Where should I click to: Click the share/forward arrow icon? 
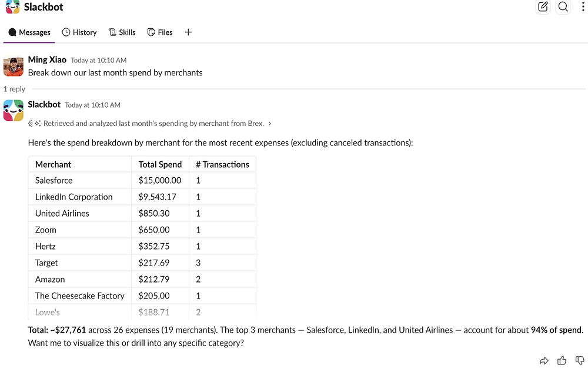(544, 361)
